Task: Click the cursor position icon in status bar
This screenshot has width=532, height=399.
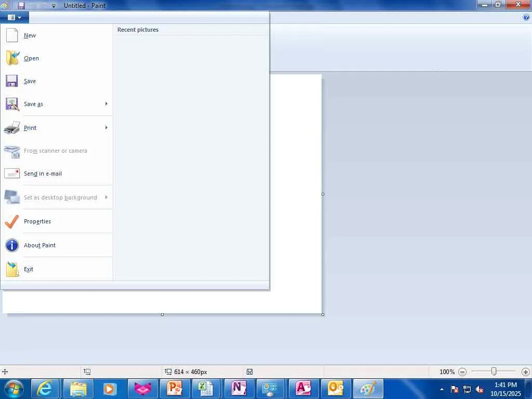Action: 5,372
